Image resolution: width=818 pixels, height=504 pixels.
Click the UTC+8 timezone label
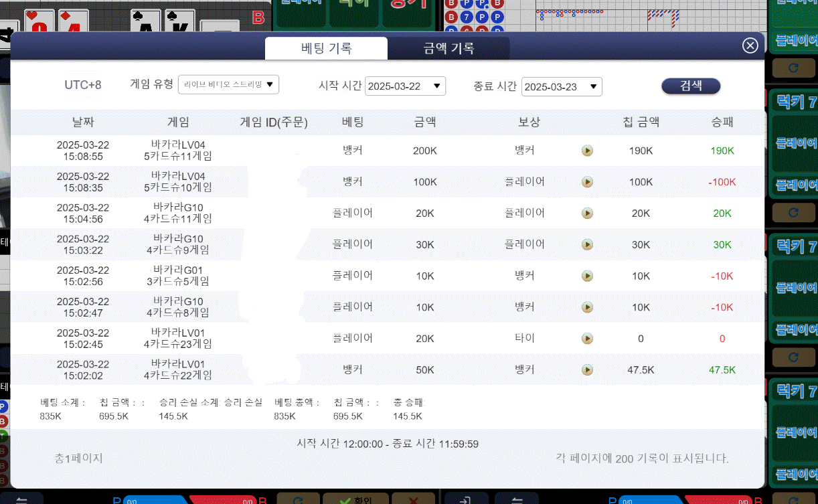point(83,85)
